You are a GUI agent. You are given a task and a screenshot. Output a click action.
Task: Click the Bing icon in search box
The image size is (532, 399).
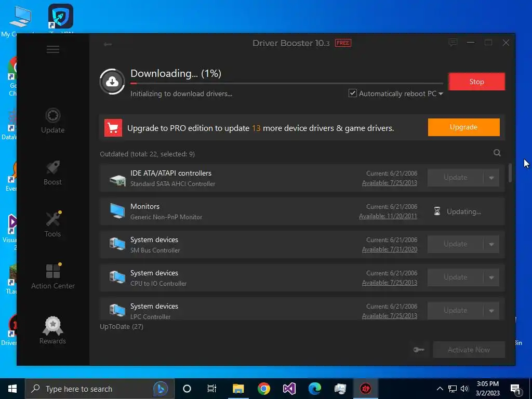(161, 389)
